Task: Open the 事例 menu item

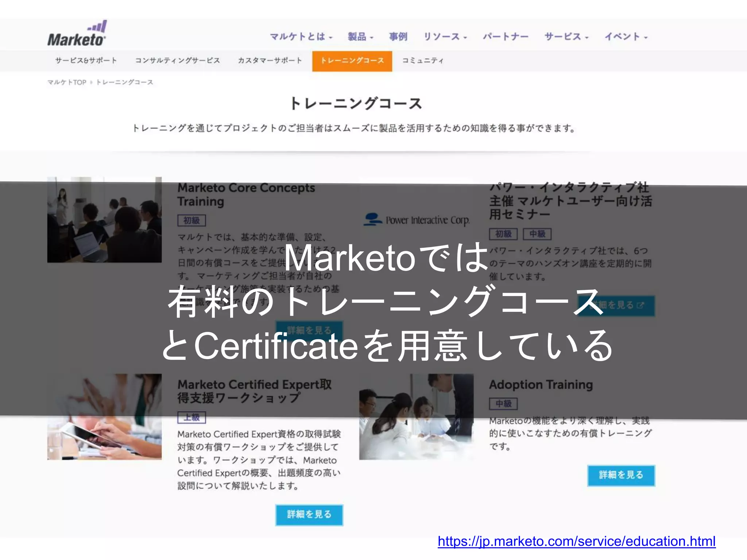Action: (x=398, y=37)
